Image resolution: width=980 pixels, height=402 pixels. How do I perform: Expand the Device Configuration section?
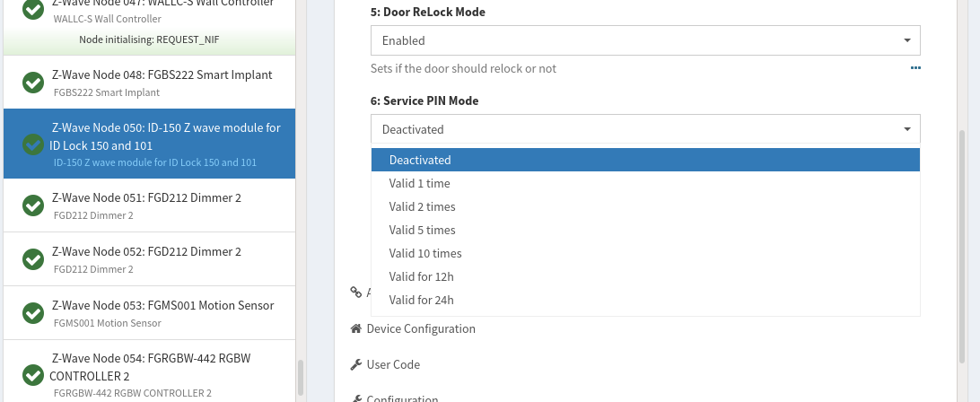pos(421,328)
